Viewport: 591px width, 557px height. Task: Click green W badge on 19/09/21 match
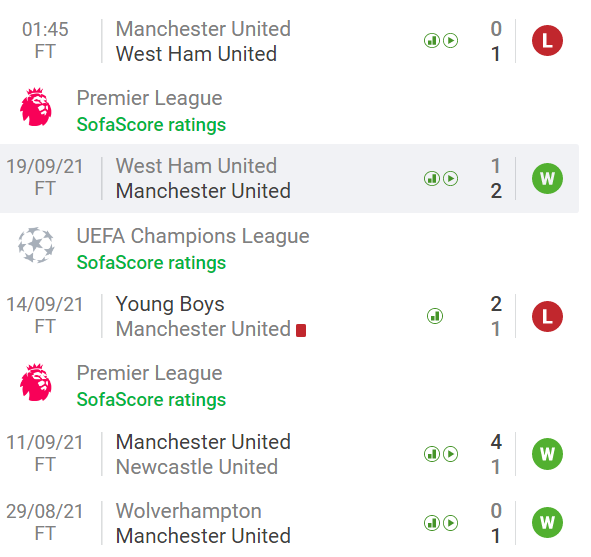pos(547,179)
